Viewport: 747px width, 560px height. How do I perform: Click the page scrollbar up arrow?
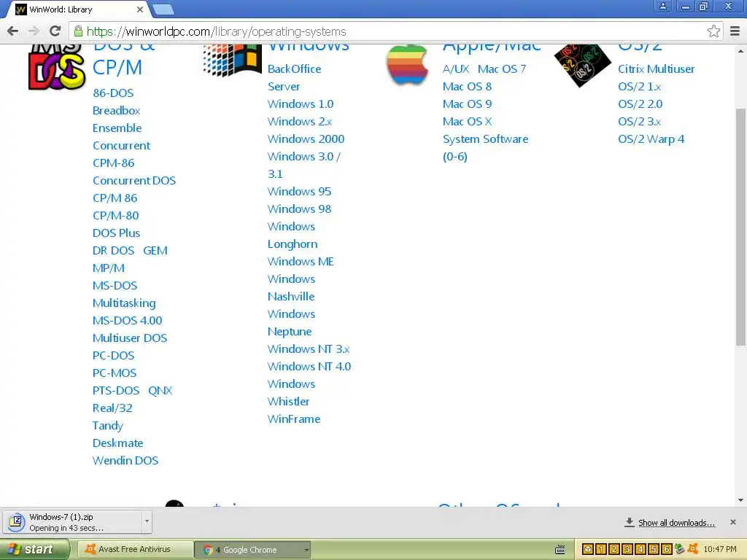coord(741,50)
